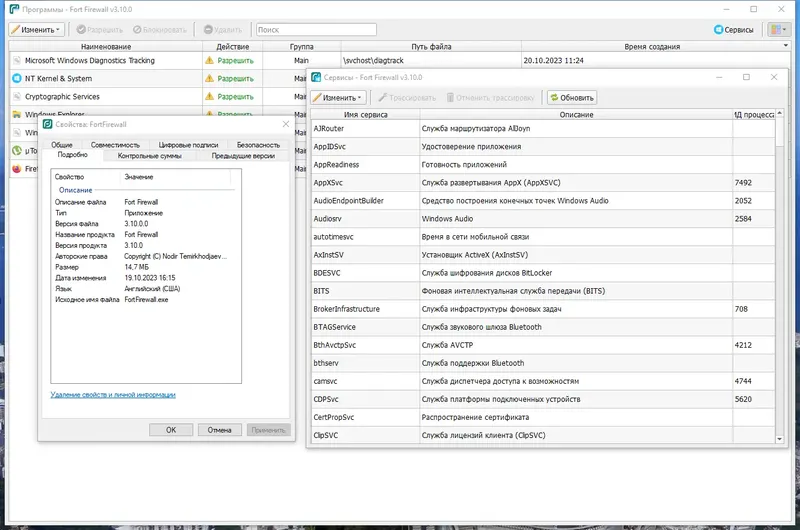Switch to the Безопасность tab
Screen dimensions: 800x530
coord(258,145)
